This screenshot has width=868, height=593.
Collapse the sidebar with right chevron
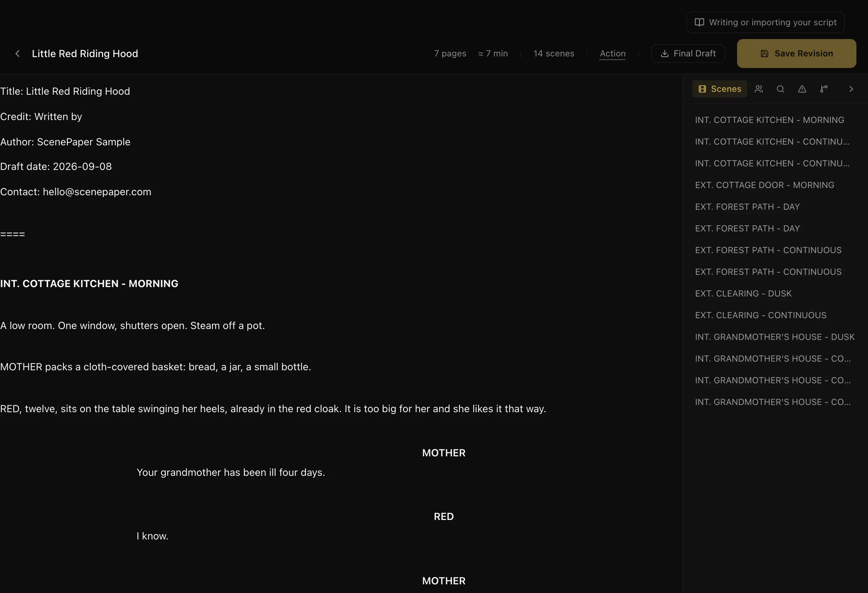851,89
